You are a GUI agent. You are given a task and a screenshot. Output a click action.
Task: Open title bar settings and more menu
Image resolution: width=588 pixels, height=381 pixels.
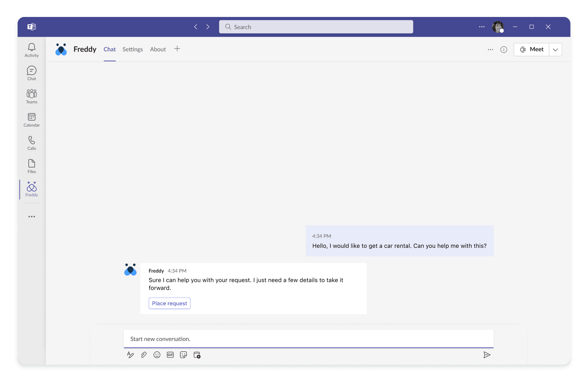point(482,27)
